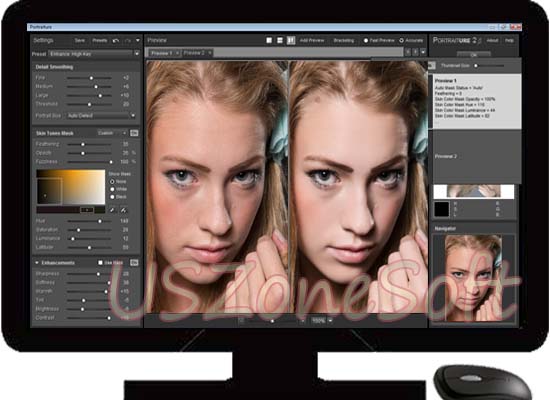Click the Hue slider
Viewport: 550px width, 400px height.
(x=89, y=221)
